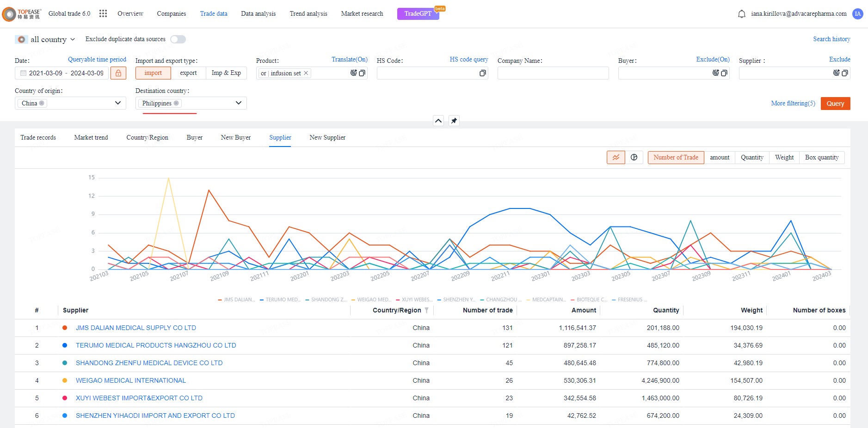
Task: Toggle Exclude duplicate data sources switch
Action: point(178,39)
